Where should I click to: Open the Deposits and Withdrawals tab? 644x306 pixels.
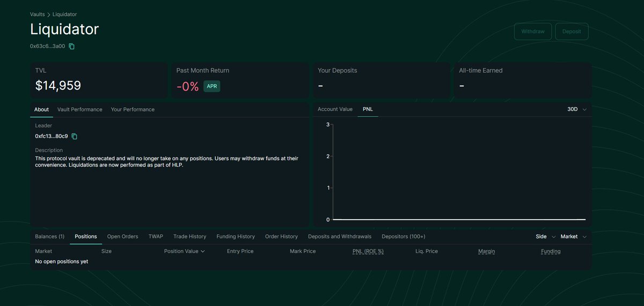click(340, 236)
